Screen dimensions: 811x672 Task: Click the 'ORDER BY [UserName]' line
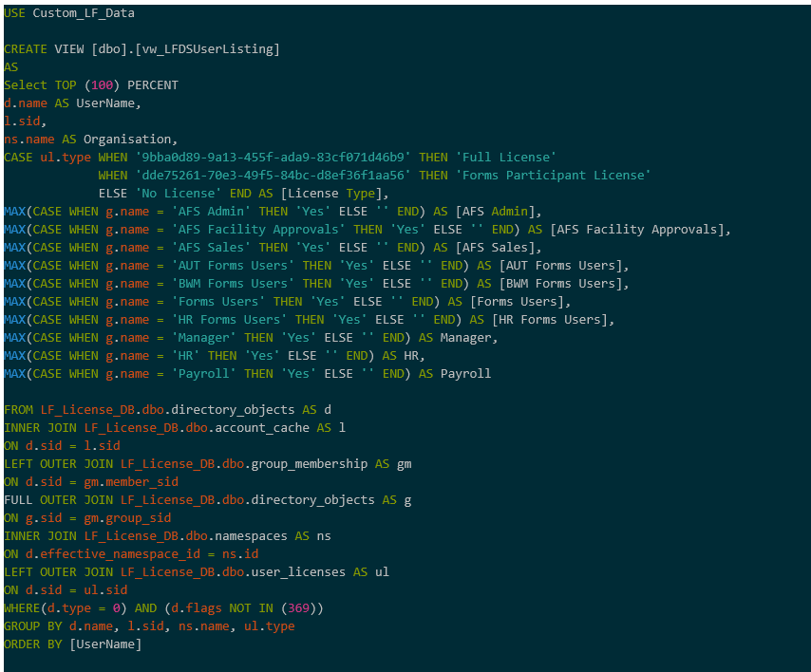[x=72, y=644]
